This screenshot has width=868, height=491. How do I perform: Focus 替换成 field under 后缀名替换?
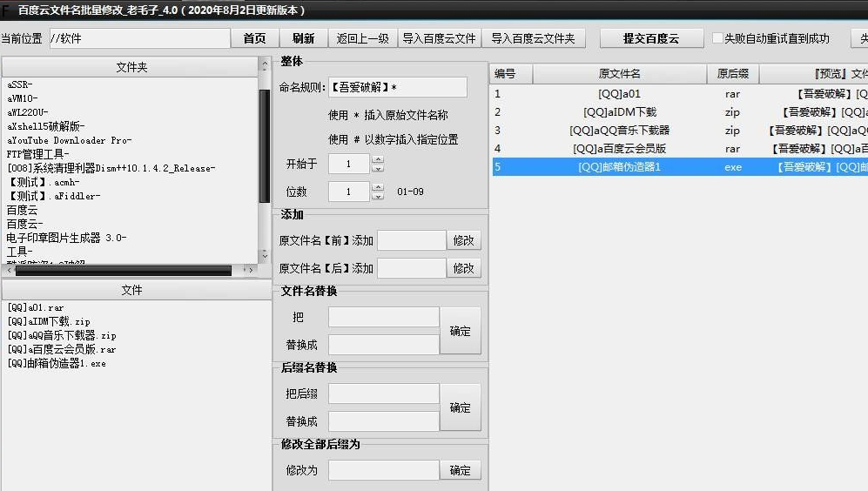(384, 421)
